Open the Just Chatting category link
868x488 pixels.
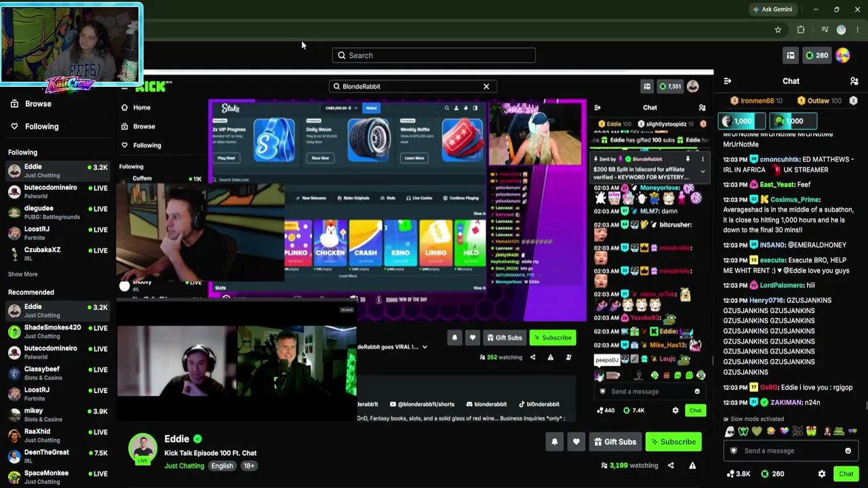[184, 466]
